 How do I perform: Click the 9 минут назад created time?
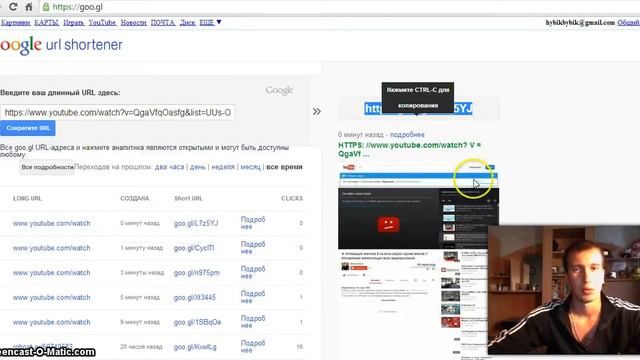[x=140, y=322]
